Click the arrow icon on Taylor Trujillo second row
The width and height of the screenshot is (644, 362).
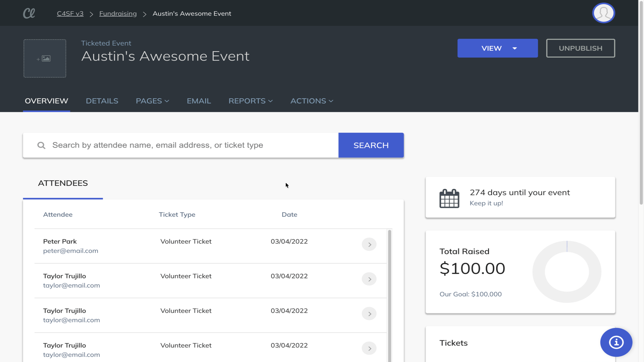369,314
